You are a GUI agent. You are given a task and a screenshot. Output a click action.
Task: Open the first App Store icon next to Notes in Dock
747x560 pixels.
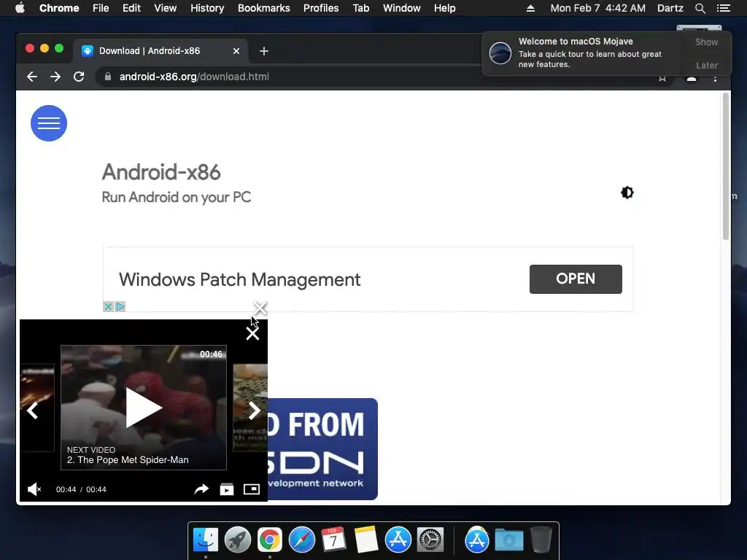pos(398,540)
